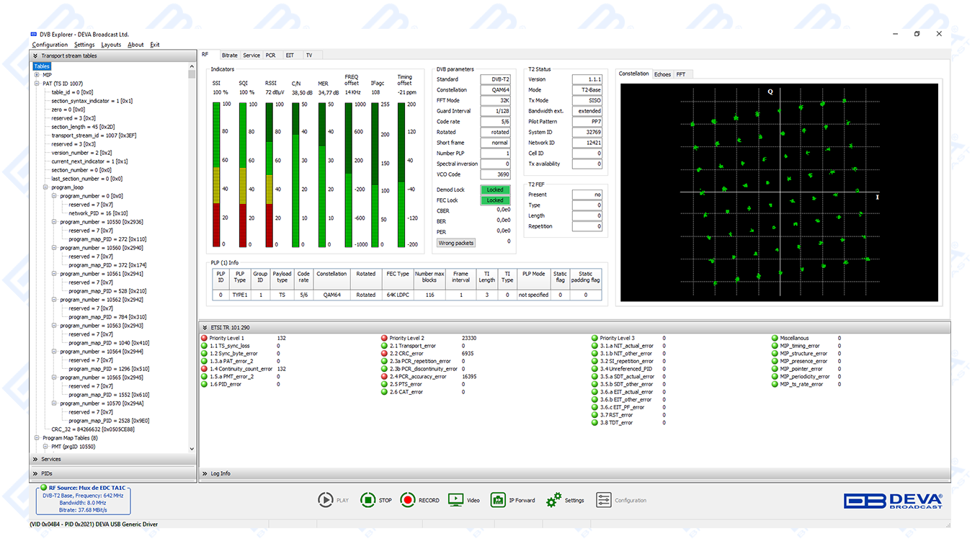Collapse the ETSI TR 101 290 section
The width and height of the screenshot is (980, 557).
tap(205, 327)
